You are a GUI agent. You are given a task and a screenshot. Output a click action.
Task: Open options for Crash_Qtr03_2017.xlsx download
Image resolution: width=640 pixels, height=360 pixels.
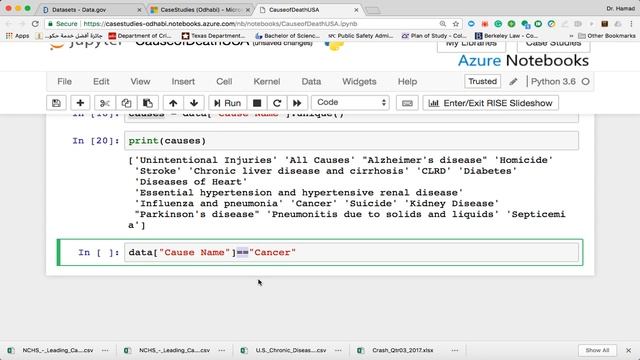[455, 350]
